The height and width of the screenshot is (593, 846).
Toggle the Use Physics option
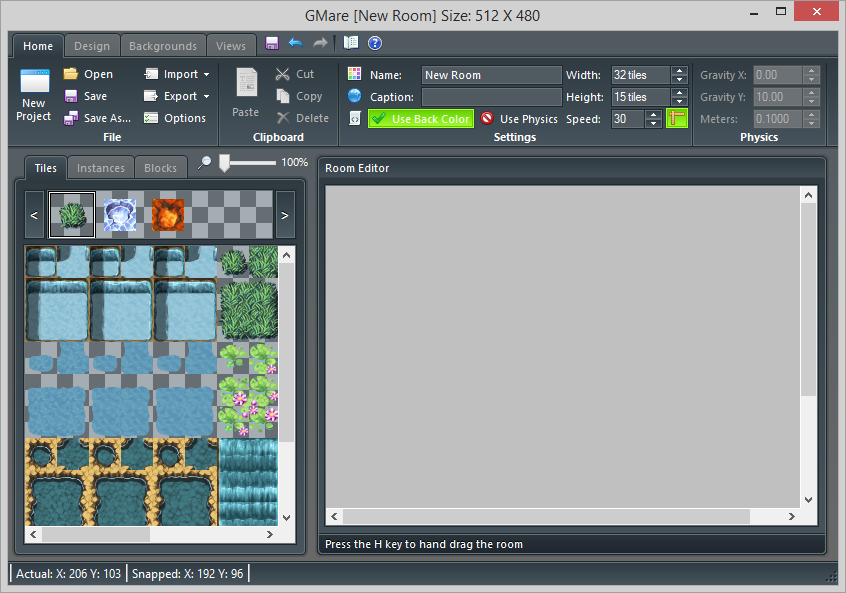519,119
